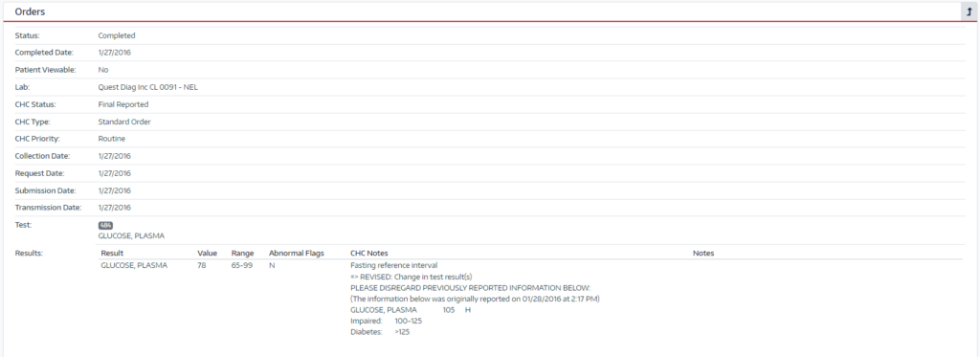
Task: Click the Results label
Action: tap(28, 254)
